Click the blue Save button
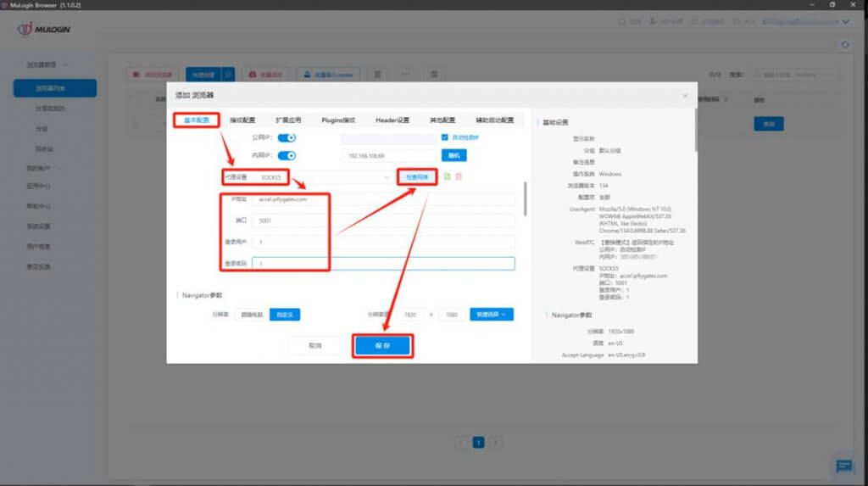 click(x=382, y=346)
